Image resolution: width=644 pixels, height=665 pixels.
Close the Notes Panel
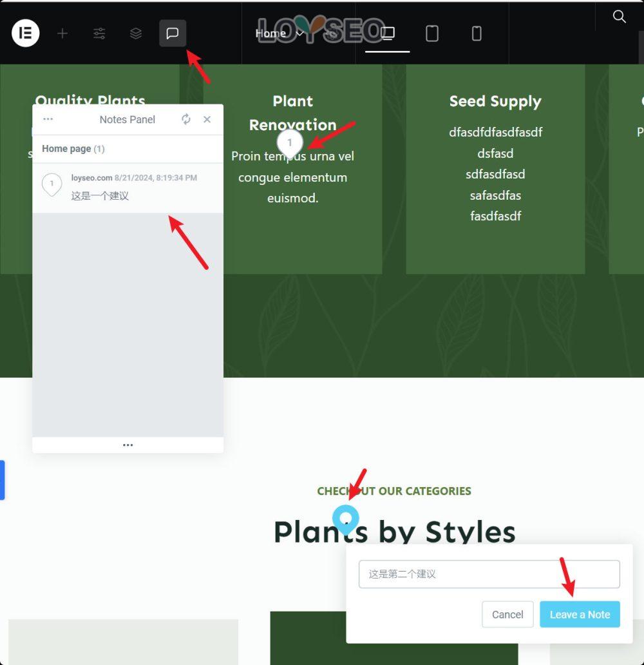(207, 119)
